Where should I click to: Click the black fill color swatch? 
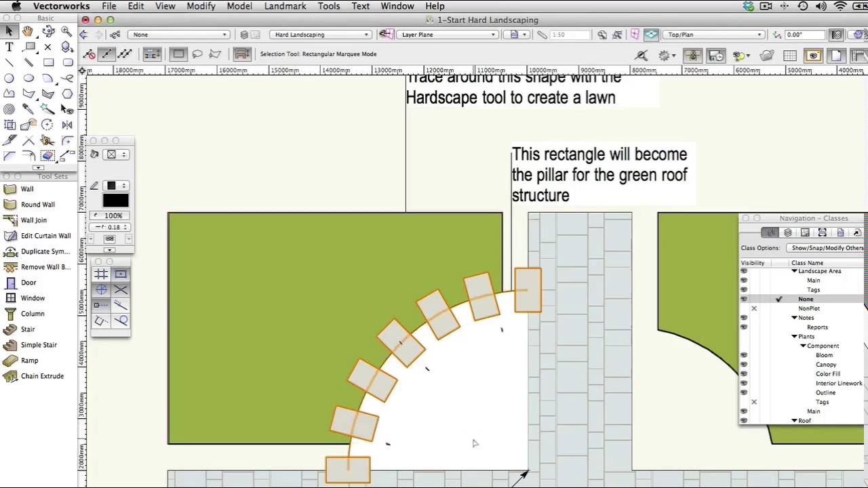(x=115, y=201)
